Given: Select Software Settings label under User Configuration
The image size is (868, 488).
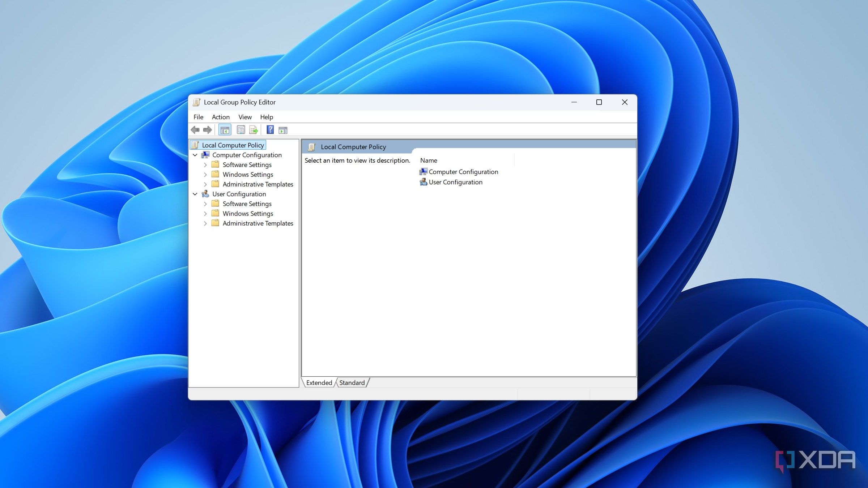Looking at the screenshot, I should [247, 204].
